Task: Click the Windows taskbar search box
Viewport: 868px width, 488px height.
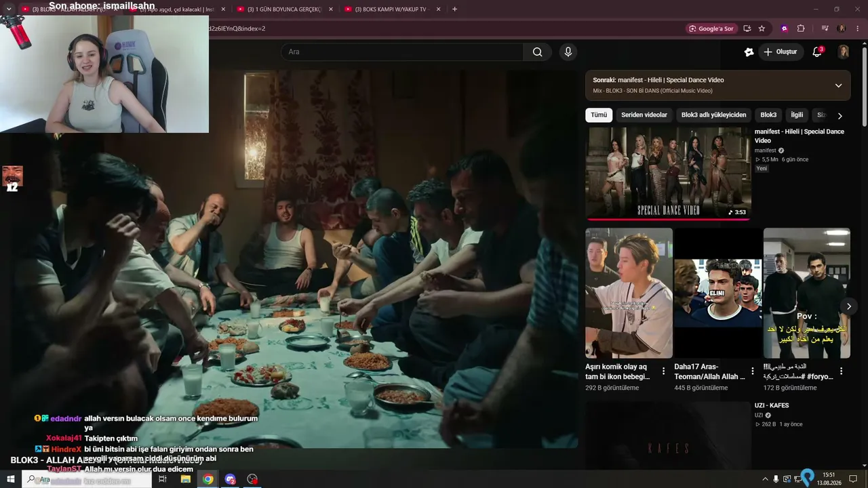Action: (x=87, y=479)
